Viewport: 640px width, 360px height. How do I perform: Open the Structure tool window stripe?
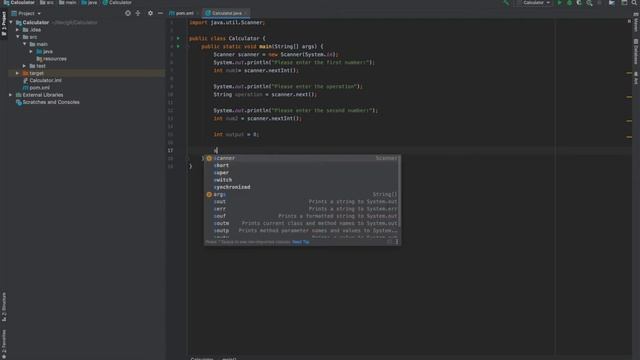coord(4,307)
